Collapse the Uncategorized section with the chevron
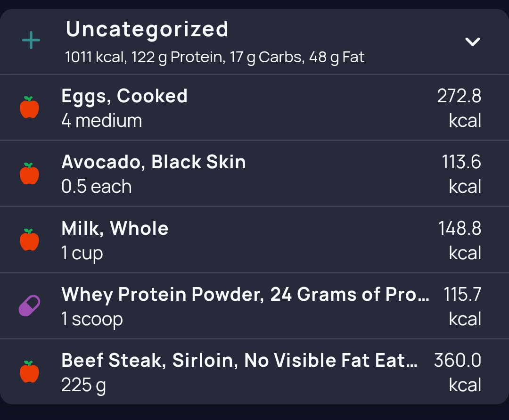 coord(472,41)
